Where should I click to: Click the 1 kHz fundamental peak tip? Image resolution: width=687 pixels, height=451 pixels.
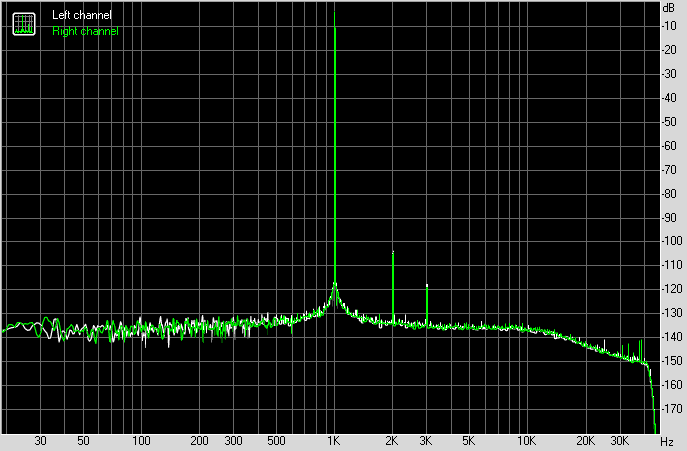pos(335,13)
